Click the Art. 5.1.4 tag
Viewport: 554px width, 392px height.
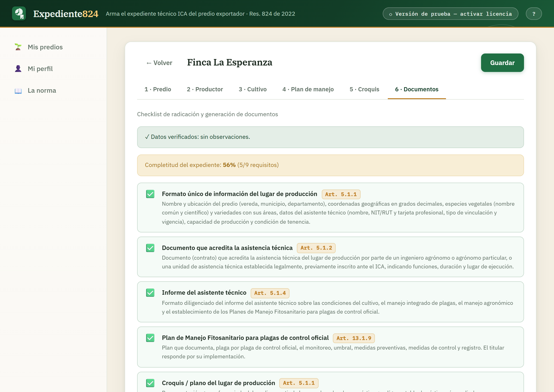(x=270, y=293)
